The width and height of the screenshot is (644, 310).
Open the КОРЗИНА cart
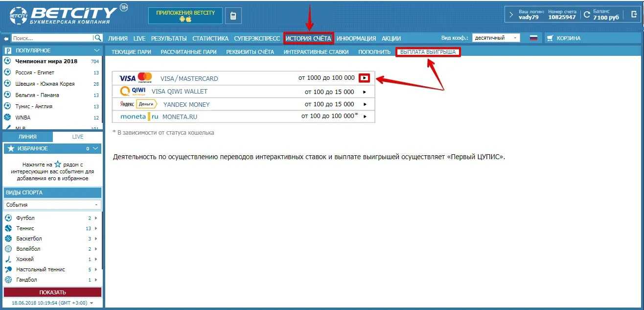tap(564, 38)
